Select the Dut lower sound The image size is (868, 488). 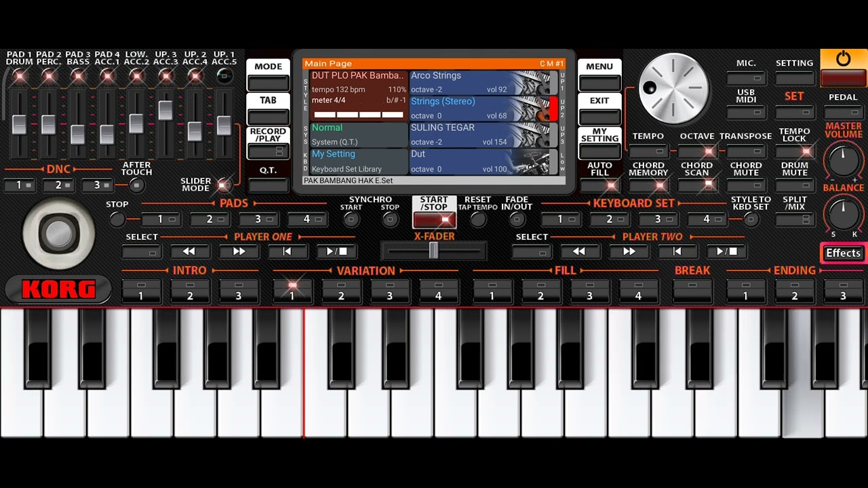coord(485,161)
